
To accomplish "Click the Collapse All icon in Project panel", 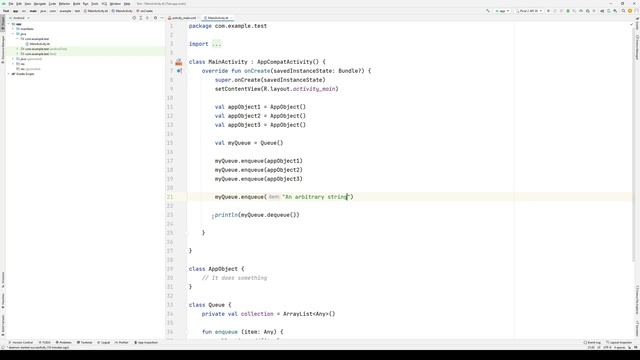I will coord(147,18).
